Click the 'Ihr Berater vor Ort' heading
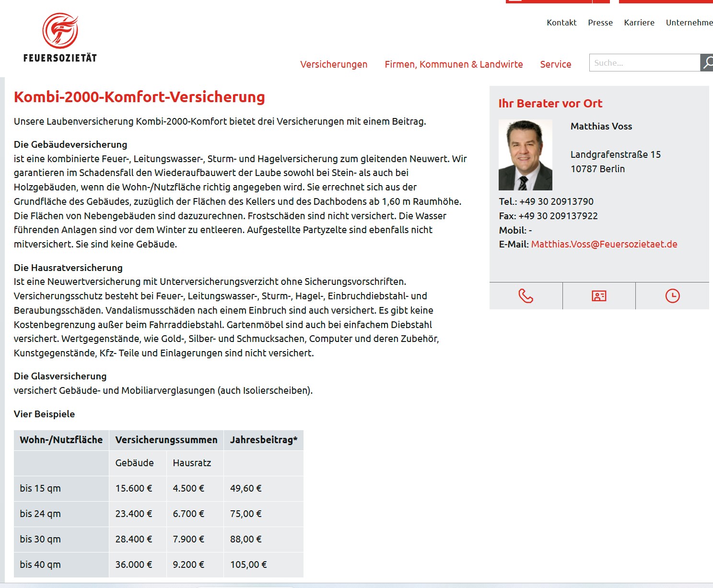713x588 pixels. pos(550,104)
